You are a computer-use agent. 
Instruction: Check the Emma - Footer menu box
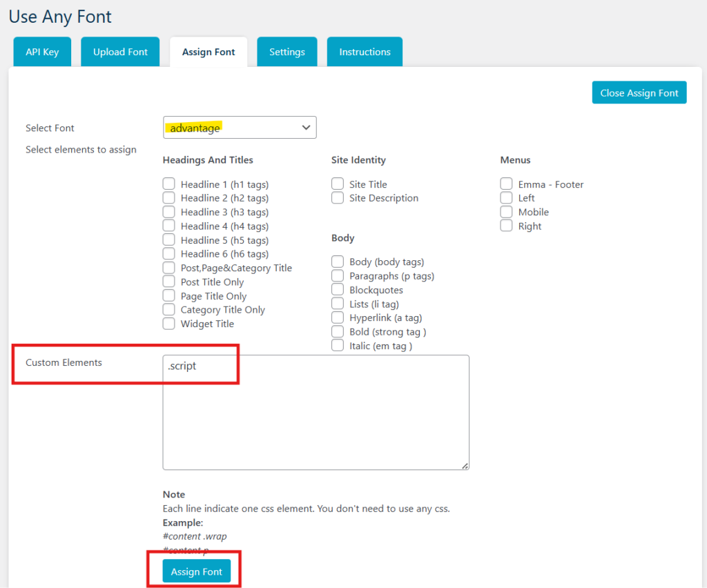(507, 184)
